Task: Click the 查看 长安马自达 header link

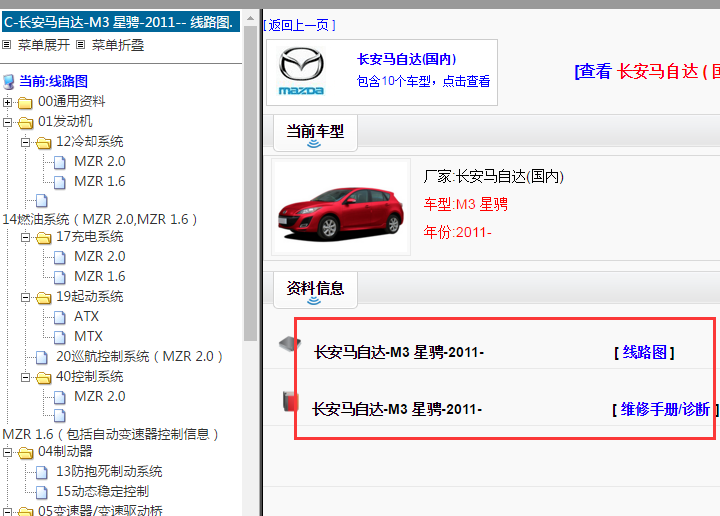Action: tap(647, 71)
